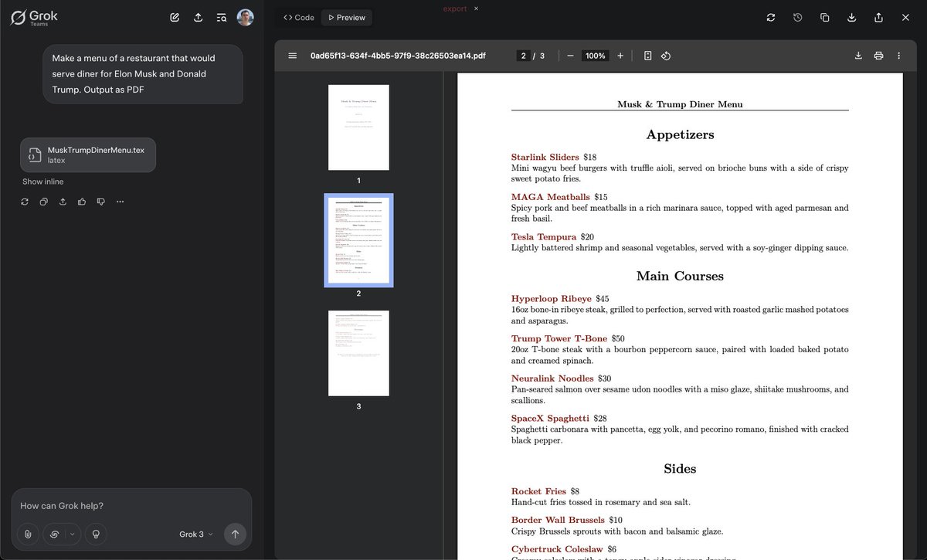Give a thumbs up to the response

pyautogui.click(x=82, y=202)
